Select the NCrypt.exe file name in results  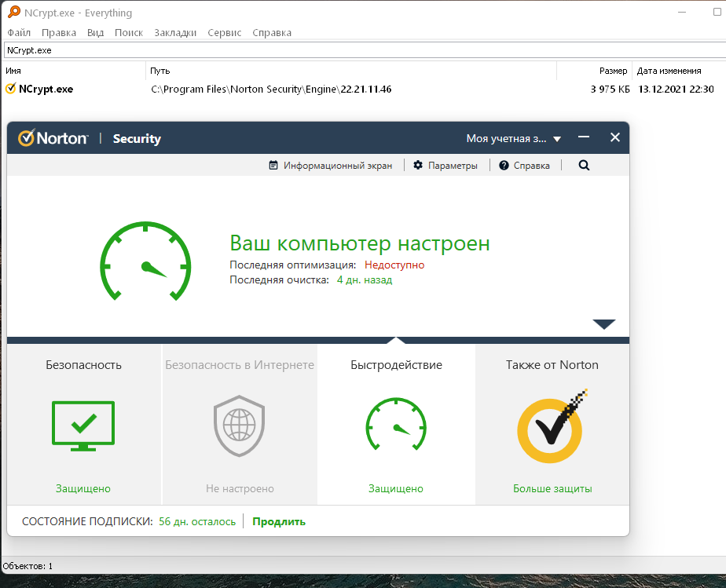(x=46, y=89)
